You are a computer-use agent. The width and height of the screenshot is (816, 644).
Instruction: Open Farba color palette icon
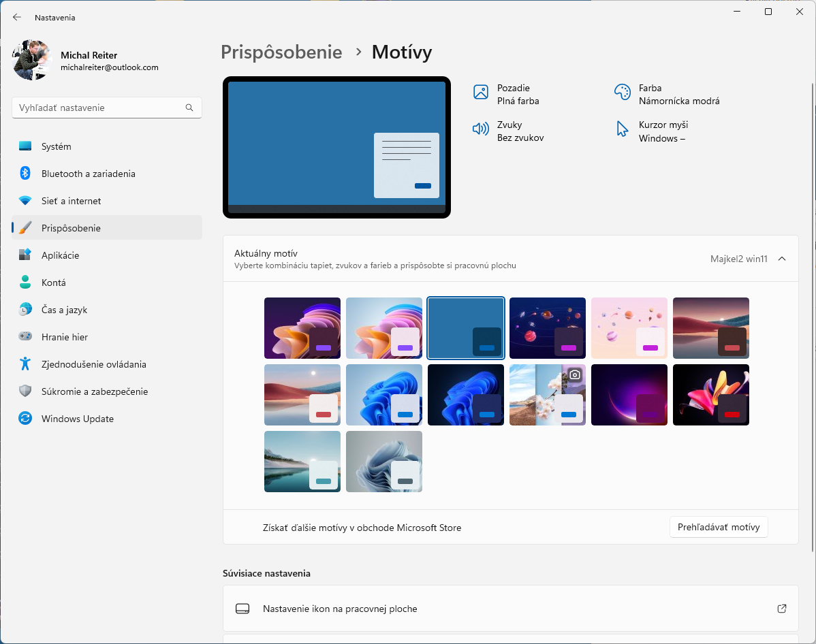coord(622,93)
